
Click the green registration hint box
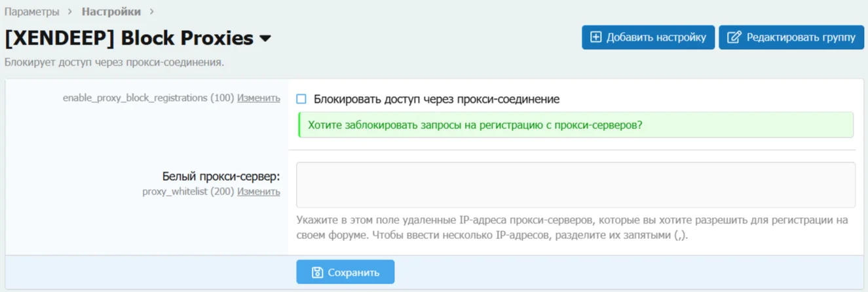[575, 124]
